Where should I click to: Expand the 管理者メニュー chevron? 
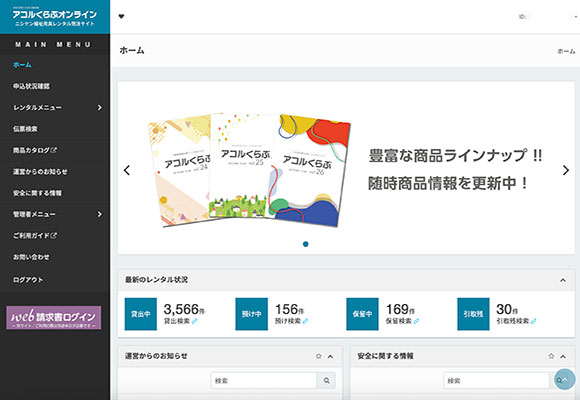coord(100,214)
